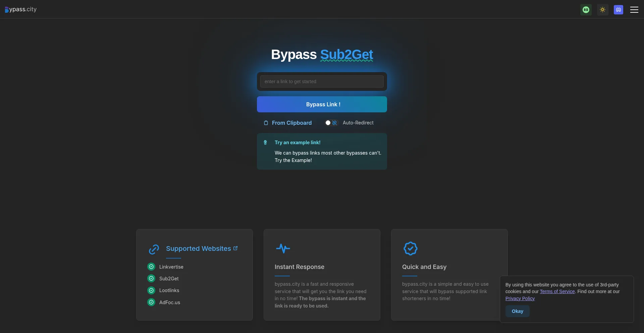Click the chain link icon on Supported Websites card
Viewport: 644px width, 333px height.
pyautogui.click(x=154, y=249)
